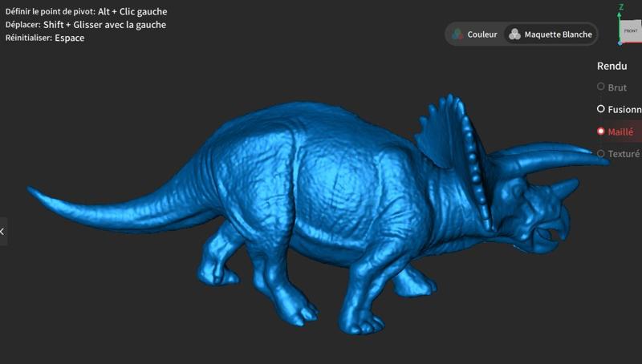Select Maquette Blanche display mode
Viewport: 642px width, 364px height.
pos(551,34)
